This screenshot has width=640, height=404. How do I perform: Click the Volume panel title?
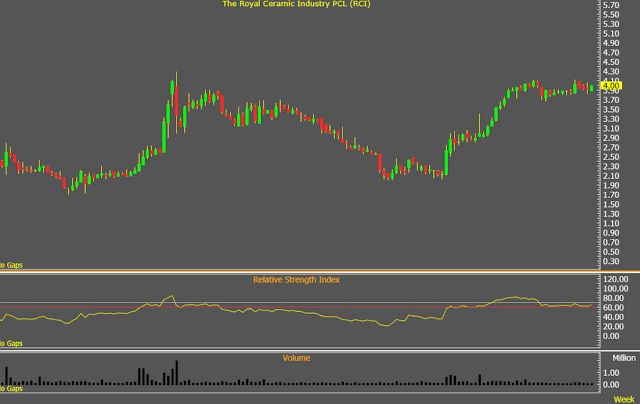coord(296,358)
